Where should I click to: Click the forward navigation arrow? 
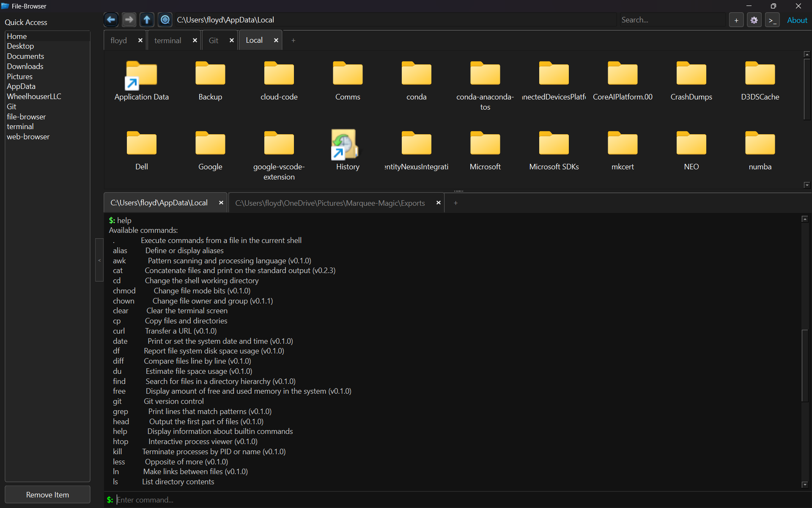[129, 19]
